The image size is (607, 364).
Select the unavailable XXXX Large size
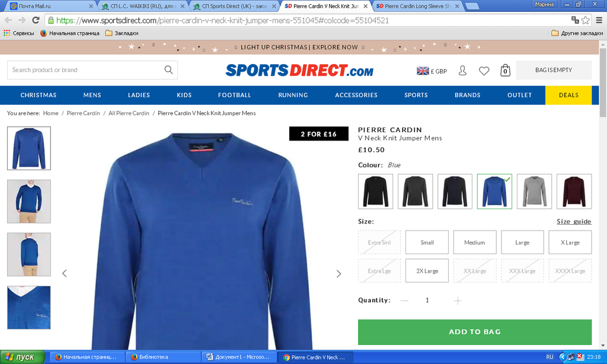(570, 271)
